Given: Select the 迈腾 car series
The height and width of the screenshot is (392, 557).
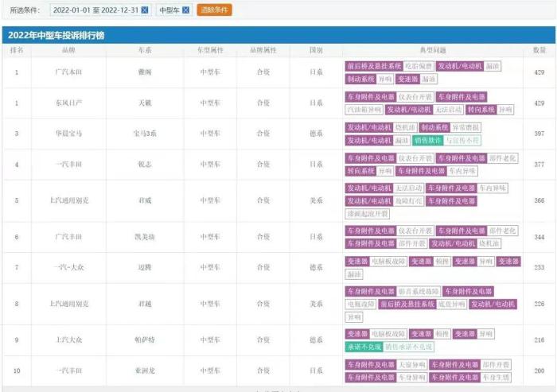Looking at the screenshot, I should coord(145,267).
